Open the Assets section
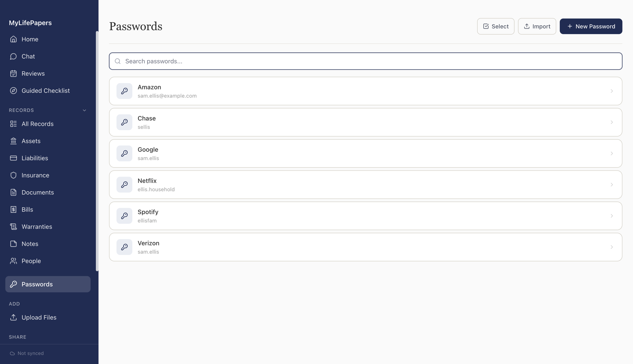633x364 pixels. click(48, 141)
